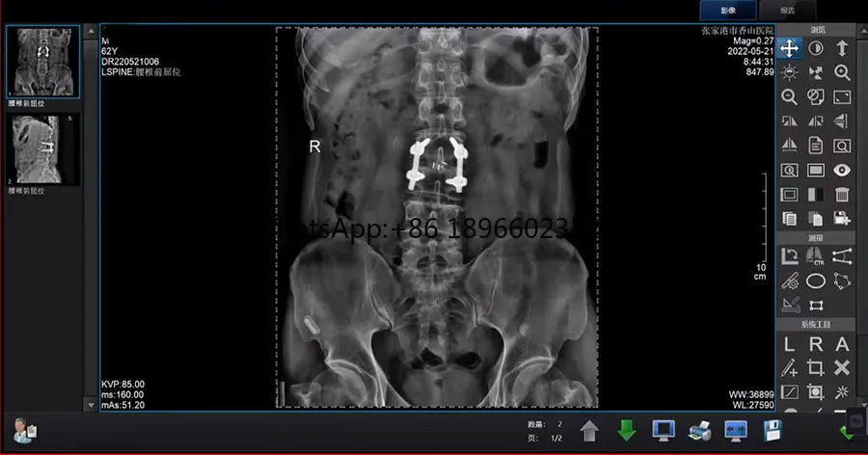Viewport: 868px width, 455px height.
Task: Open the text document icon
Action: tap(815, 146)
